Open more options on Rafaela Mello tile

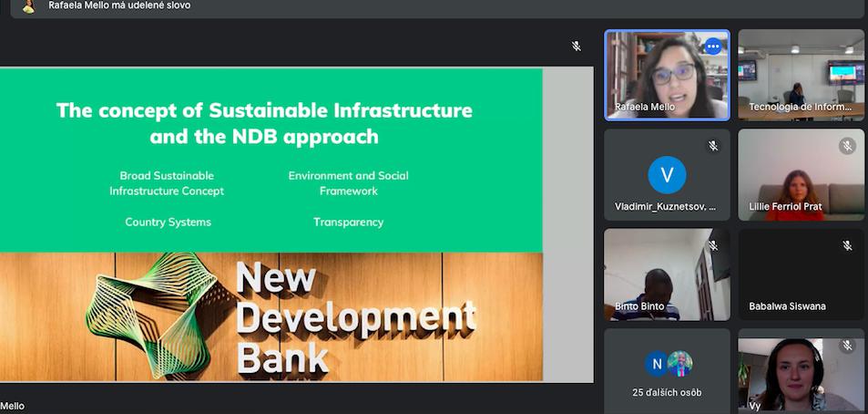[x=713, y=47]
